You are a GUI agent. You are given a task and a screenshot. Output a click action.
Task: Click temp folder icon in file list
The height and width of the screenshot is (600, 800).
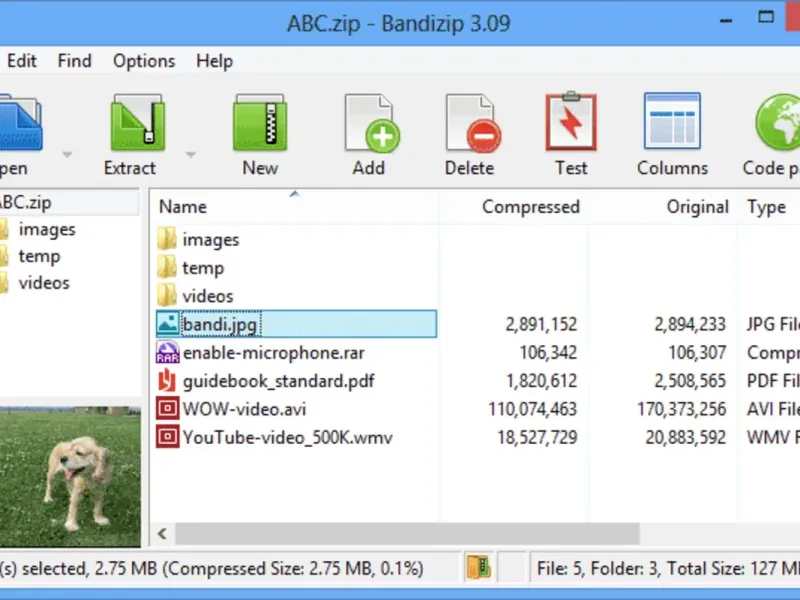pyautogui.click(x=166, y=267)
